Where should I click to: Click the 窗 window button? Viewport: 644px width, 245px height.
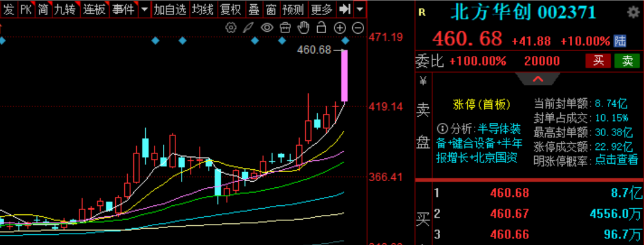coord(271,9)
